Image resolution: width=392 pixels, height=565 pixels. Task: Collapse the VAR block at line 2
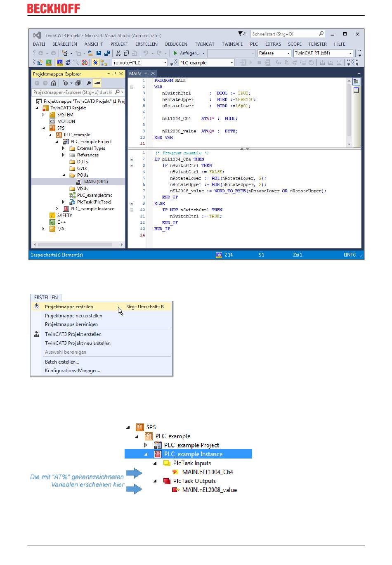click(x=132, y=87)
